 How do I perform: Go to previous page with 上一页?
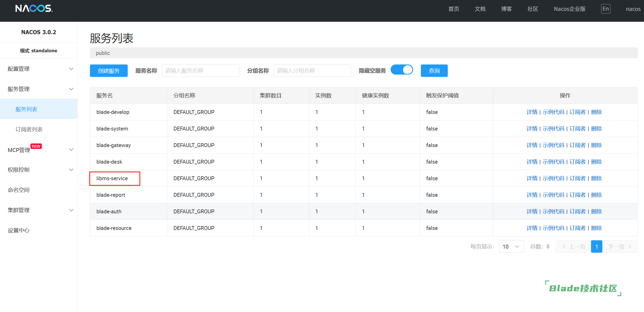tap(573, 246)
